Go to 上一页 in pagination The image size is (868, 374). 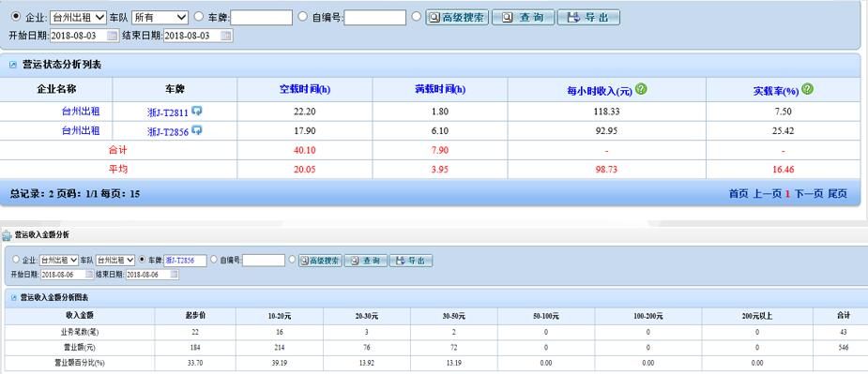coord(768,194)
